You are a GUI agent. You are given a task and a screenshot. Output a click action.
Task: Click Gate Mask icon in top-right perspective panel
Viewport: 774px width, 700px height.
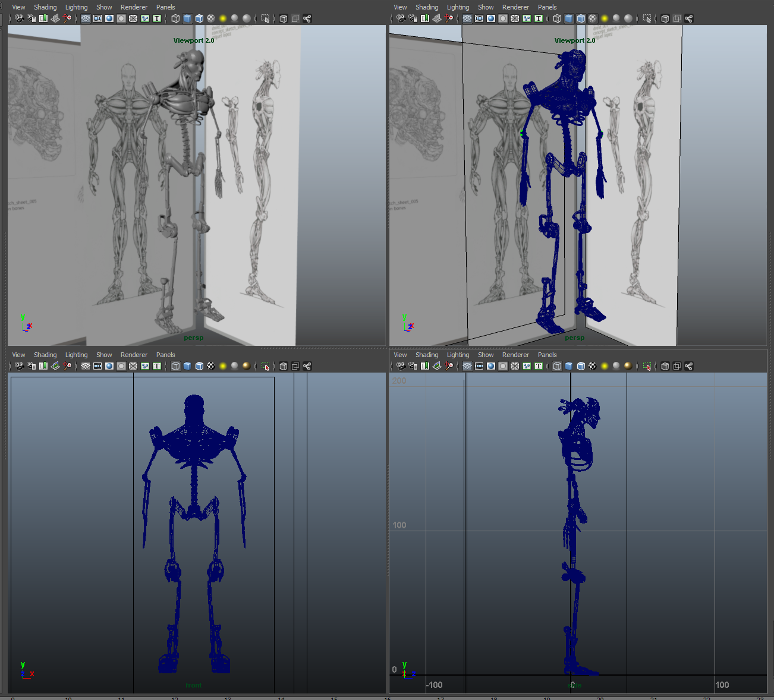pos(503,18)
